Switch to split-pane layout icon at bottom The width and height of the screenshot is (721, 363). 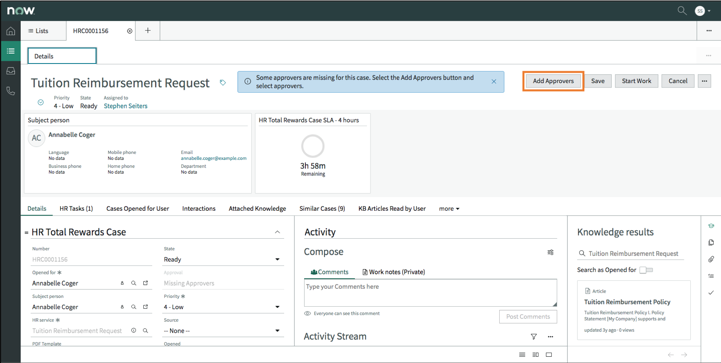[535, 355]
